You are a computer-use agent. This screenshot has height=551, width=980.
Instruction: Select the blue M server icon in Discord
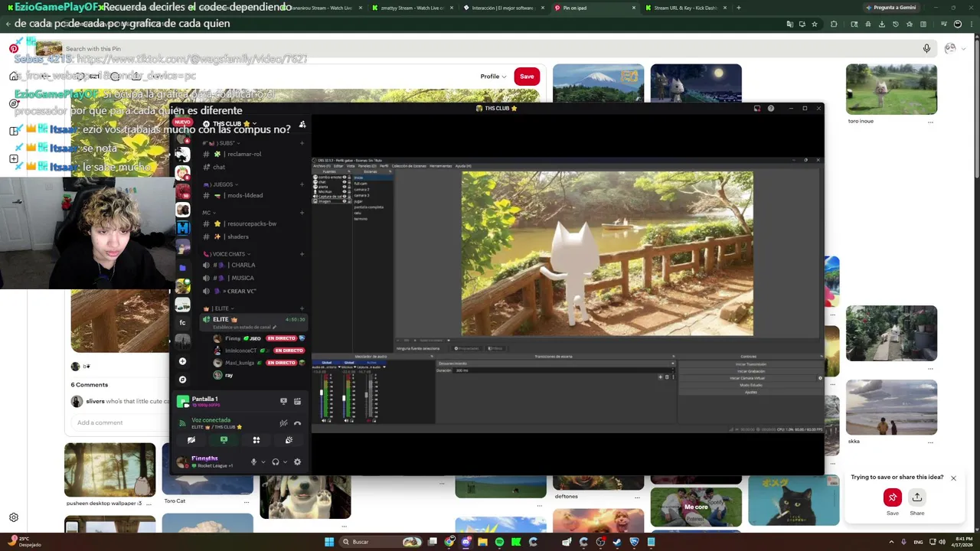point(182,228)
